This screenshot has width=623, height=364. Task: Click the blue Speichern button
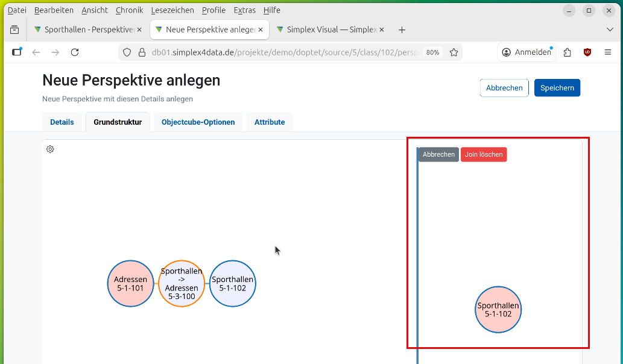(557, 88)
